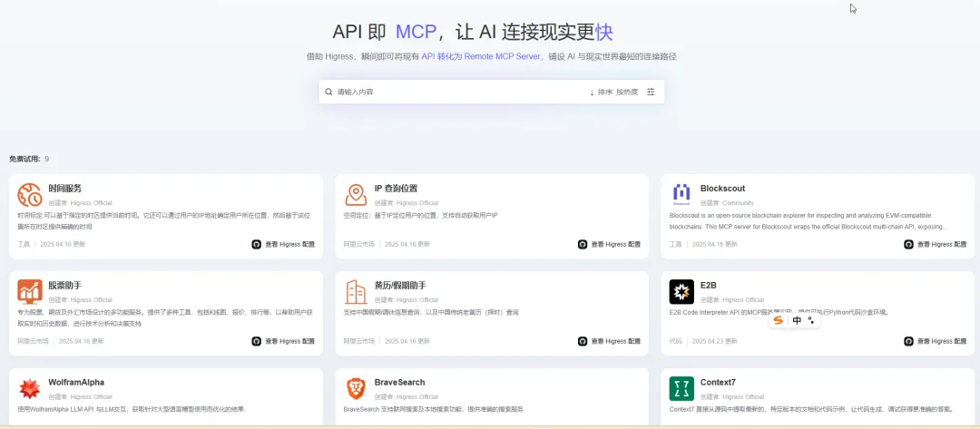
Task: Open the BraveSearch card title
Action: coord(399,382)
